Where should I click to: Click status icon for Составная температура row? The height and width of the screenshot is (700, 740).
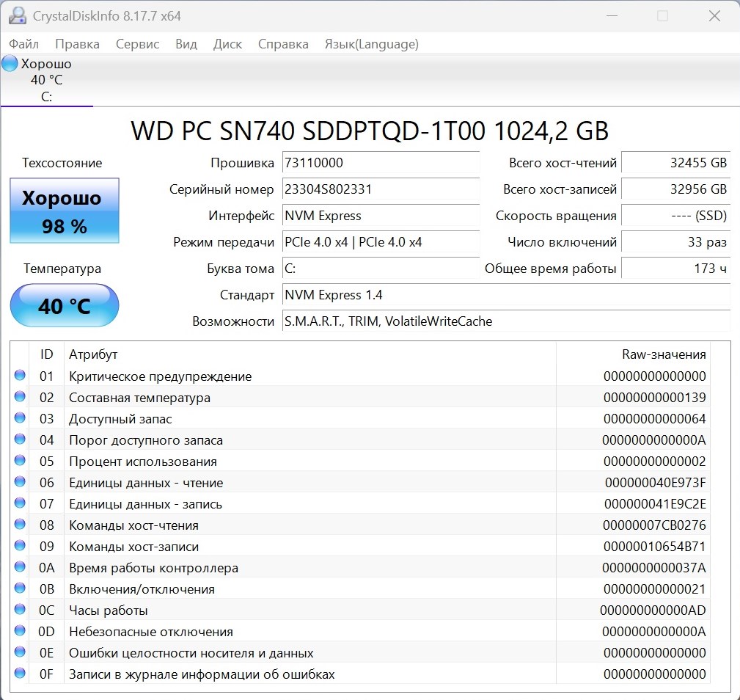point(20,398)
